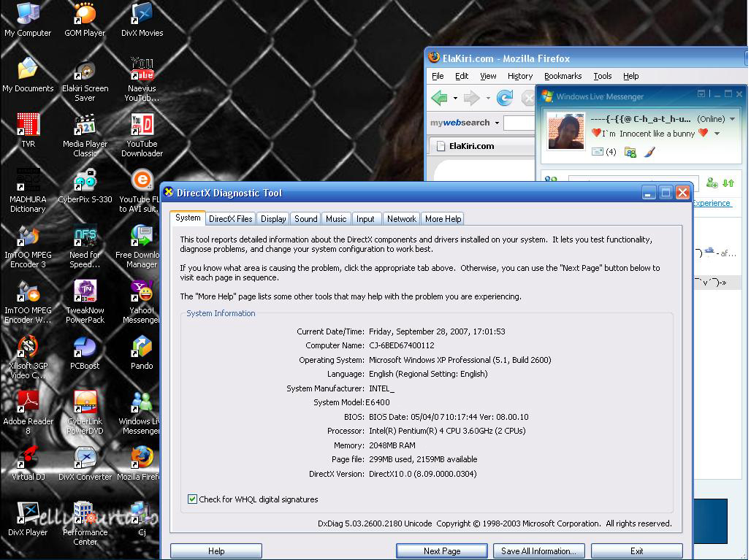Click Messenger add contact icon
This screenshot has width=751, height=560.
[712, 183]
